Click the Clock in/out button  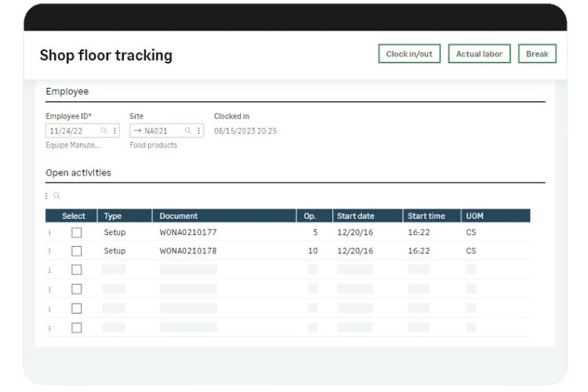[409, 54]
